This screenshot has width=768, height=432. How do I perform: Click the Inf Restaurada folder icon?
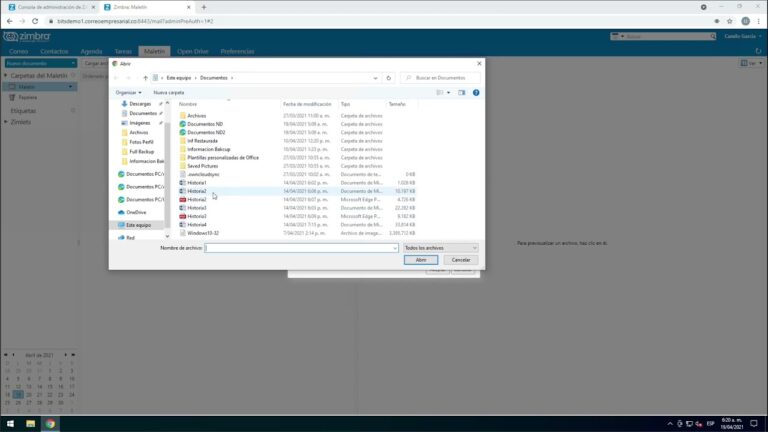(x=182, y=141)
